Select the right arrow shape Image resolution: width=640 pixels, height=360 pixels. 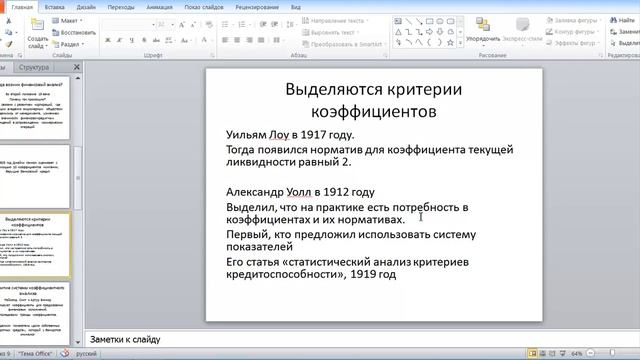429,32
